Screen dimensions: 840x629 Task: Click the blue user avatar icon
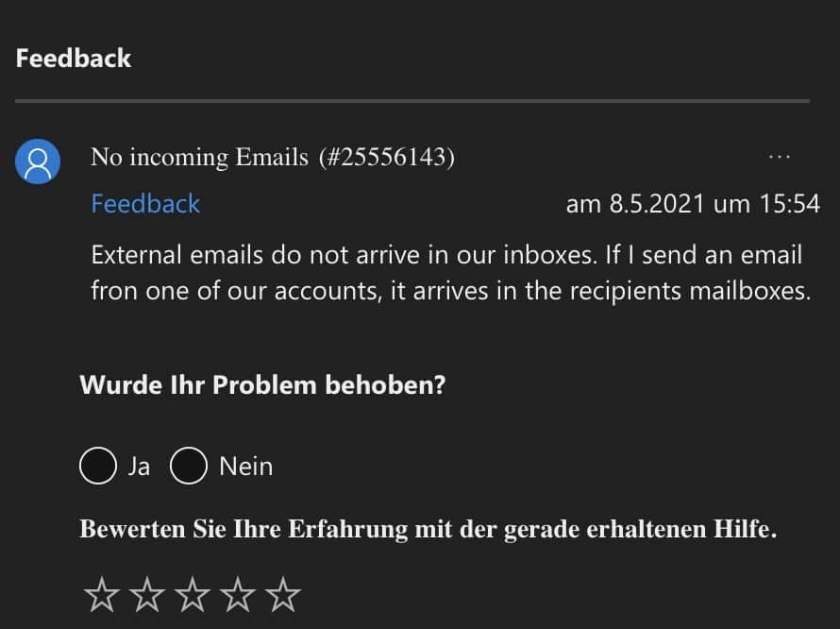tap(39, 162)
